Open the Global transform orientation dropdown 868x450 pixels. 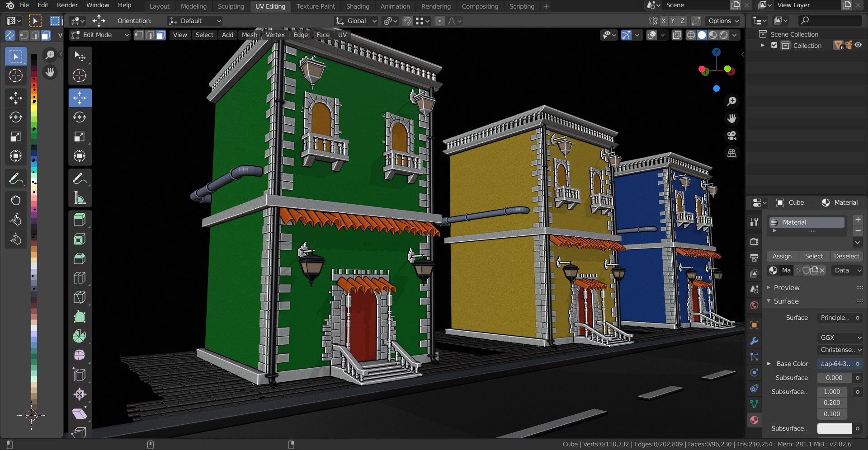pos(356,21)
